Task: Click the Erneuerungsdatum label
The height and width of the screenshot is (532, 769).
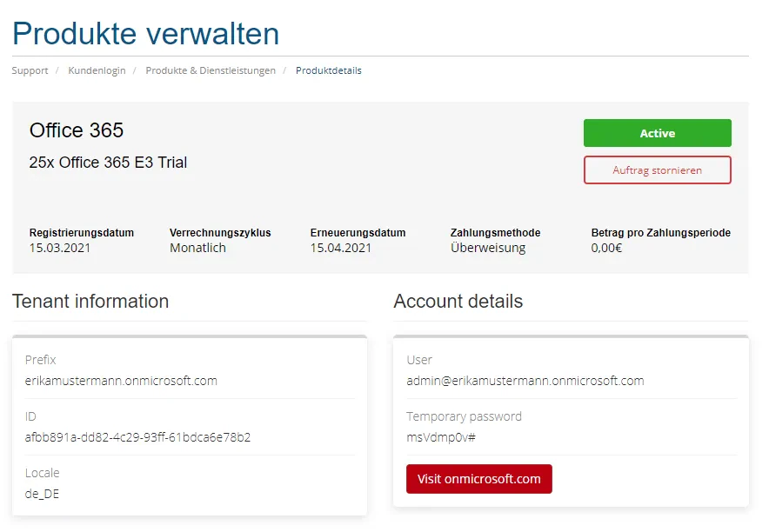Action: (x=358, y=233)
